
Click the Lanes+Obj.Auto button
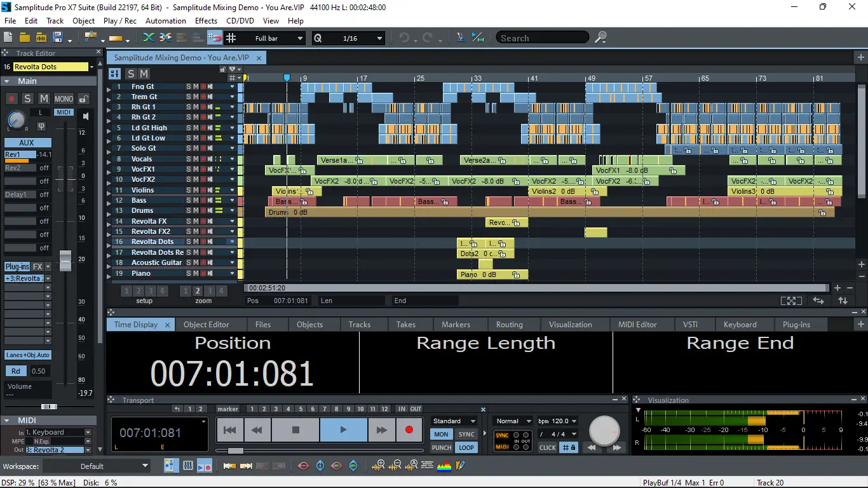[x=27, y=355]
